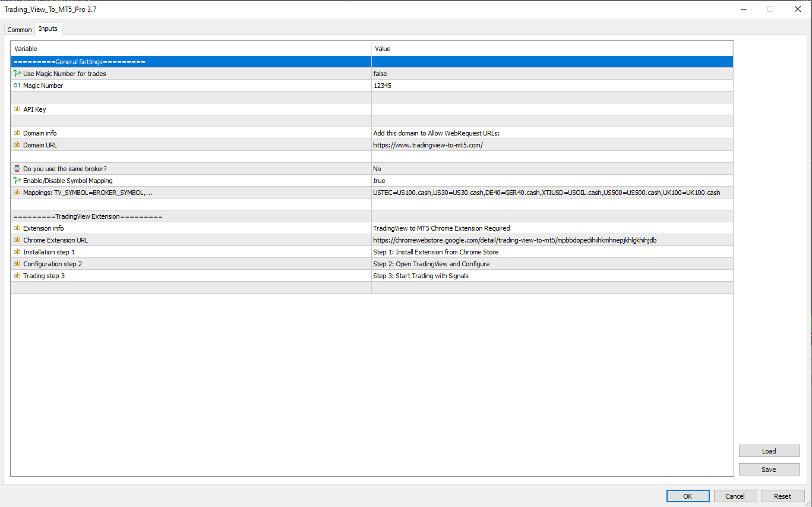Reset inputs with the Reset button
The height and width of the screenshot is (507, 812).
[783, 496]
